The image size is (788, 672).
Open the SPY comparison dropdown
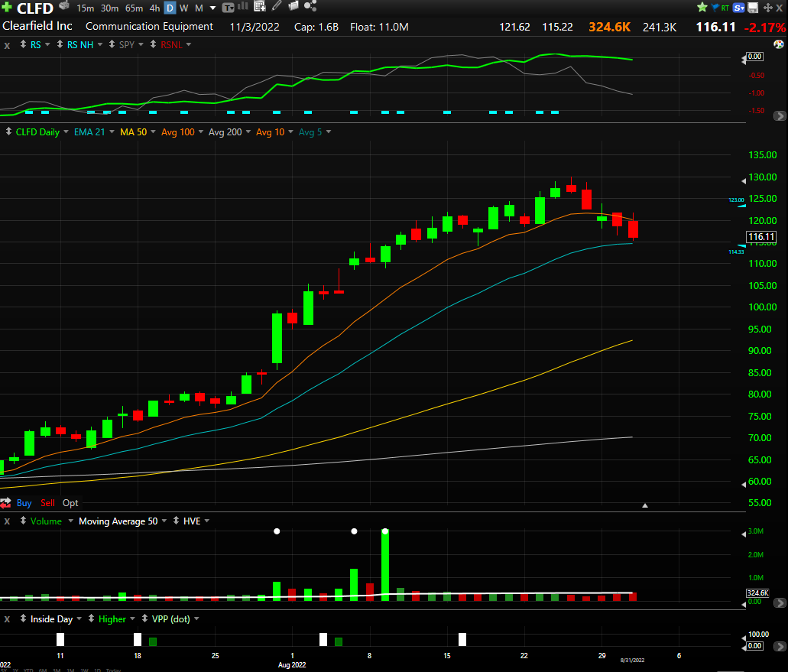[x=141, y=45]
